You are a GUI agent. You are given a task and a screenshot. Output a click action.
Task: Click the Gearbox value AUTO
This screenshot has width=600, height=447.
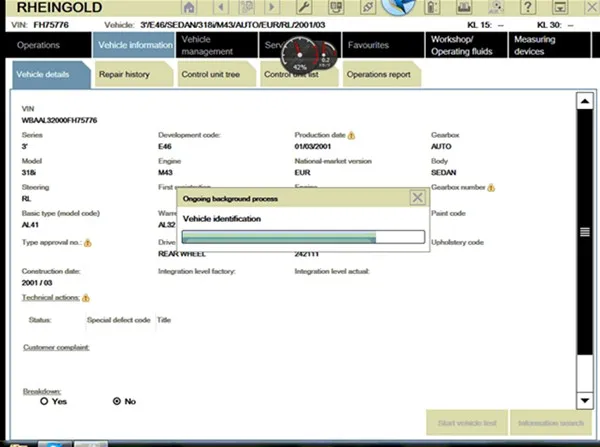[x=441, y=147]
